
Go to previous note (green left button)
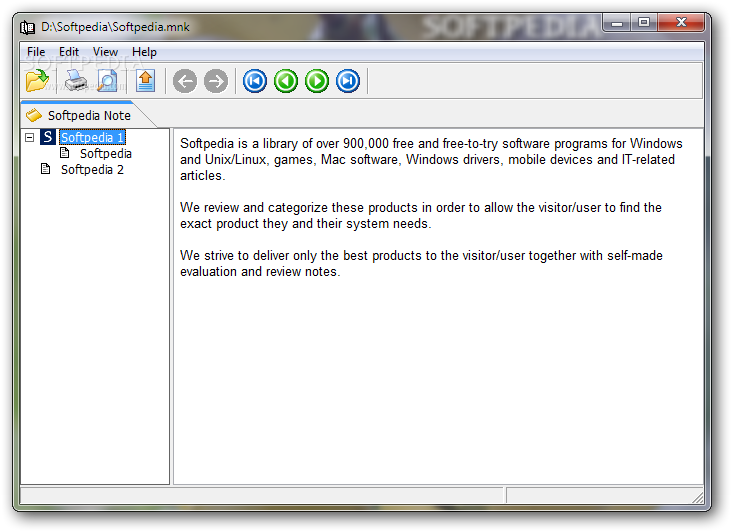286,81
